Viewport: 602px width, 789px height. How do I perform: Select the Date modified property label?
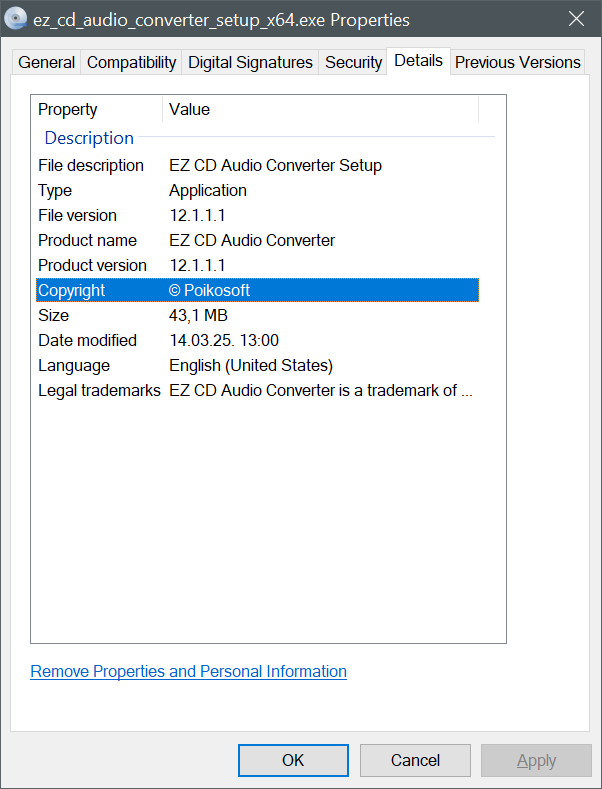[88, 340]
